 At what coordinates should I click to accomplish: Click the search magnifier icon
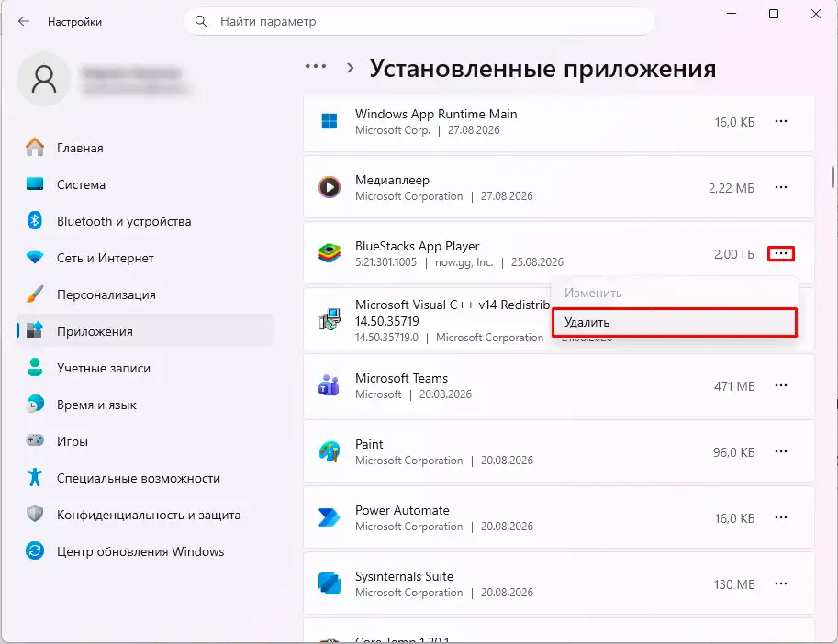click(201, 21)
